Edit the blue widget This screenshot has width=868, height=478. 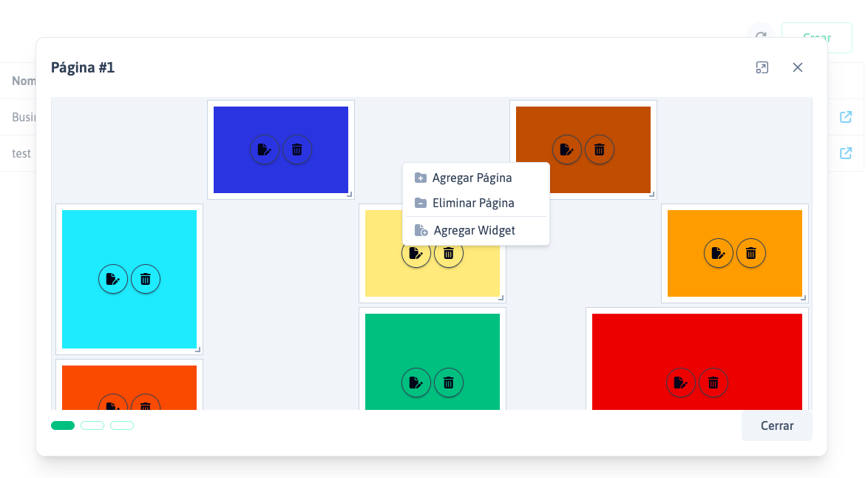click(264, 149)
